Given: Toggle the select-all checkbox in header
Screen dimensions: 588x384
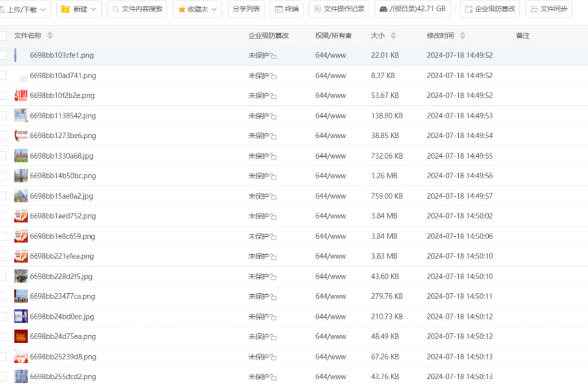Looking at the screenshot, I should pos(3,36).
